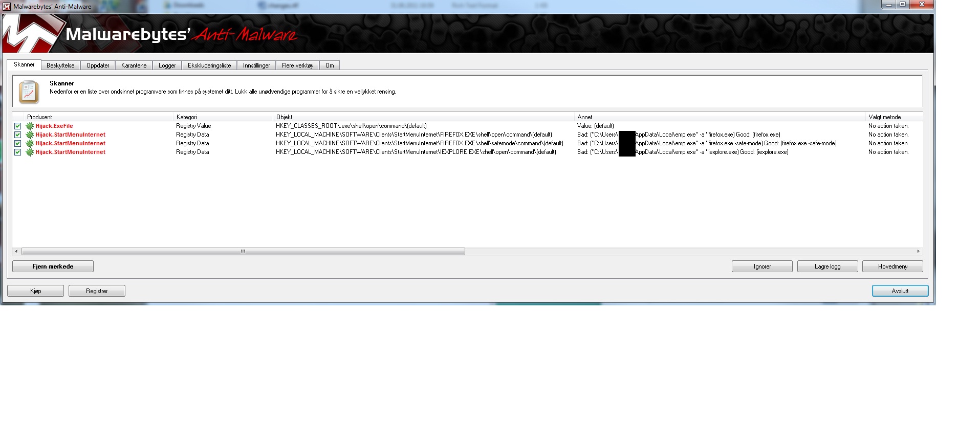The height and width of the screenshot is (445, 980).
Task: Click the right scroll arrow of the results list
Action: point(918,251)
